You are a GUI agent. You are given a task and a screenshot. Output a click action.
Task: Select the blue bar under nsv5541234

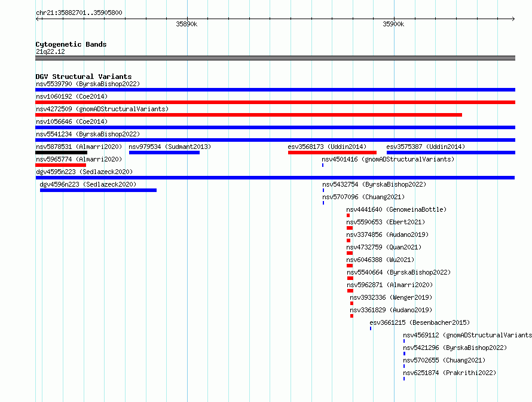[x=275, y=140]
